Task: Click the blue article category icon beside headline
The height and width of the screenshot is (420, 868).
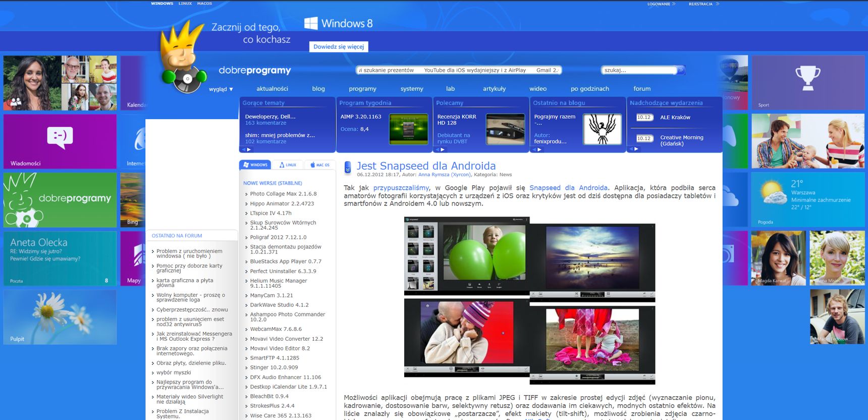Action: 347,167
